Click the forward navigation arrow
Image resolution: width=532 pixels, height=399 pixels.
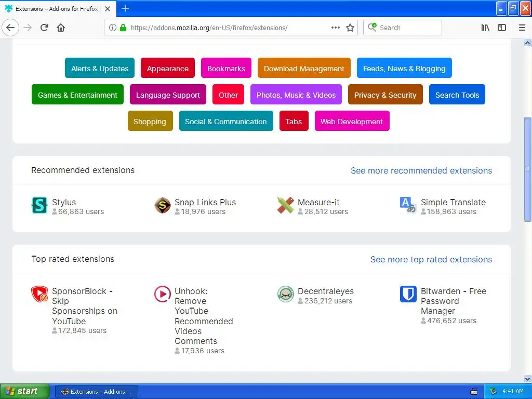[x=28, y=28]
